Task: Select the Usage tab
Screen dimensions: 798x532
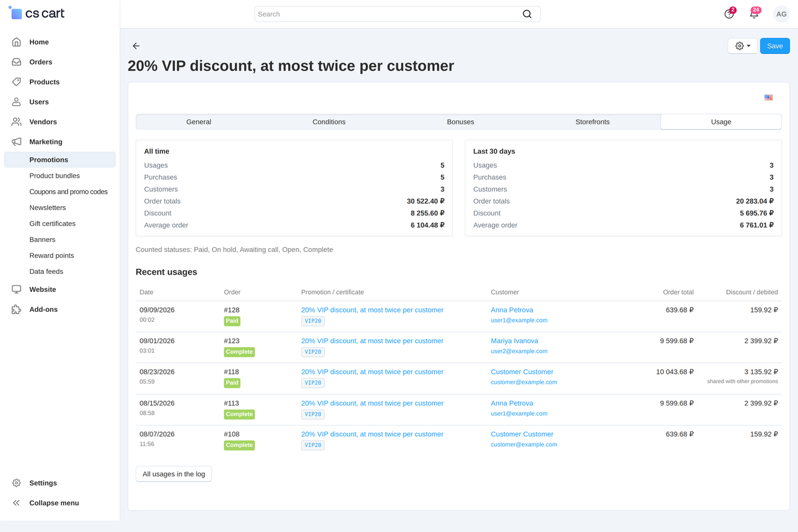Action: [721, 122]
